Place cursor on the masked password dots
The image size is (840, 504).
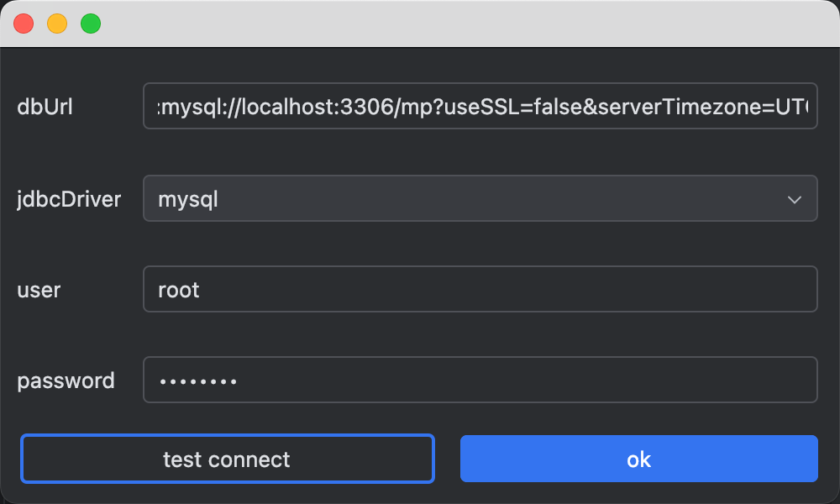click(198, 381)
